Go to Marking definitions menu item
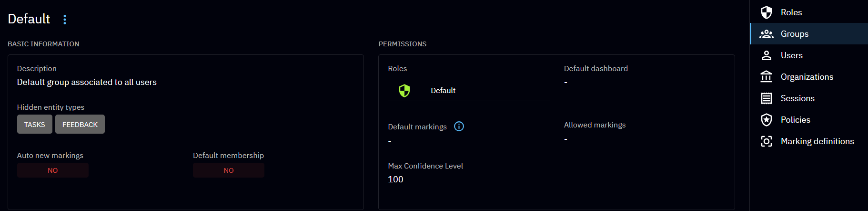Viewport: 868px width, 211px height. [817, 141]
